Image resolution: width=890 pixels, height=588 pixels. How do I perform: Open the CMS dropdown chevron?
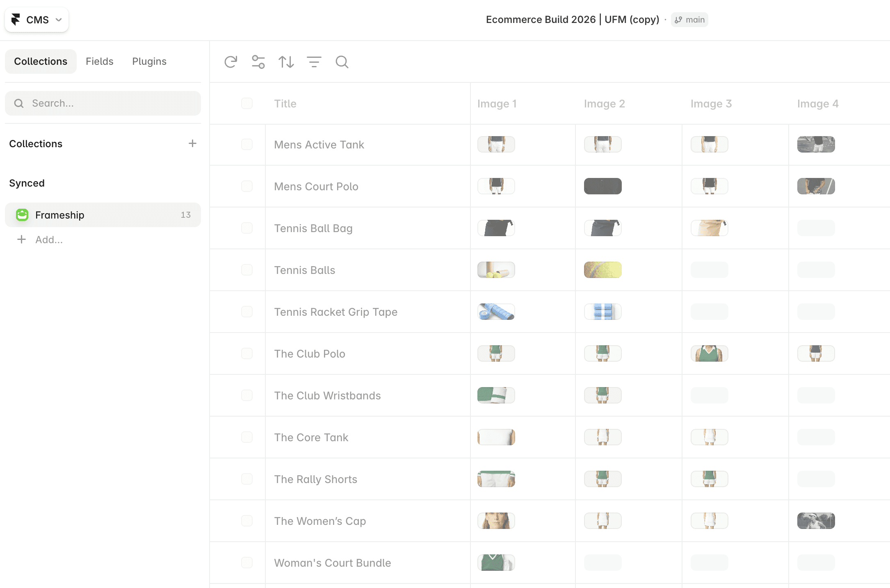tap(59, 20)
